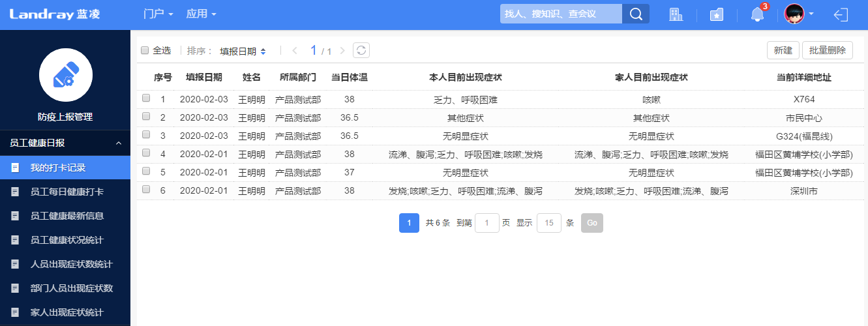
Task: Click the document icon beside 部门人员出现症状数
Action: click(x=14, y=288)
